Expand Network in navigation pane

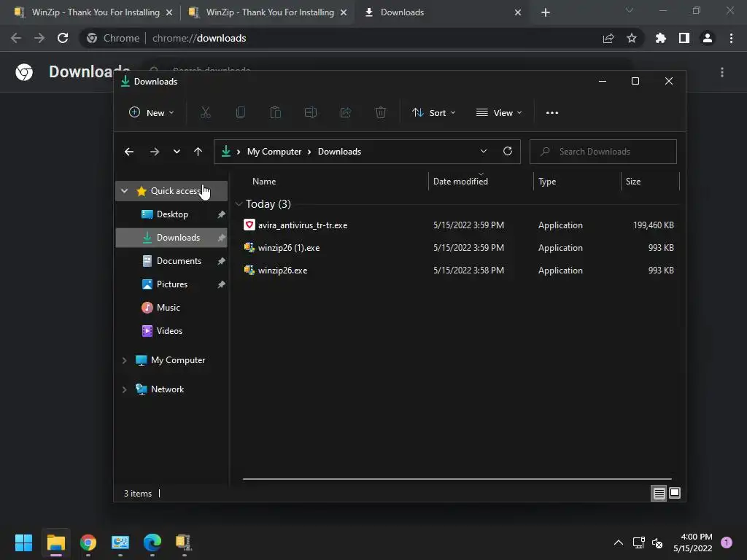[x=124, y=389]
